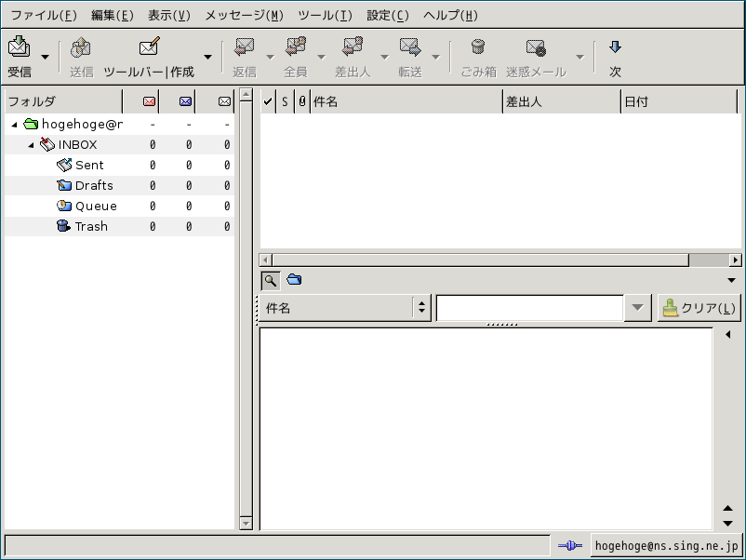
Task: Click the attachment clip column header
Action: coord(301,101)
